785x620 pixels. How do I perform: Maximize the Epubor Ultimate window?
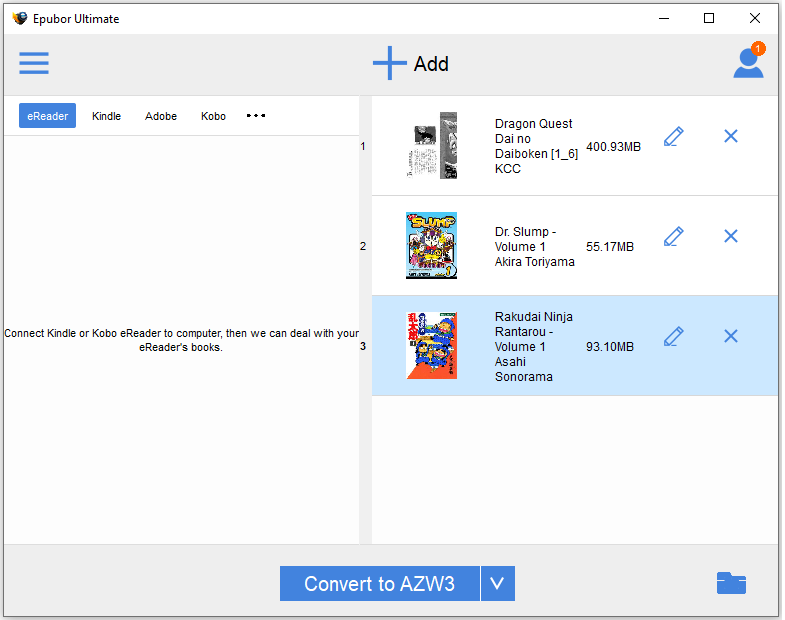coord(709,19)
